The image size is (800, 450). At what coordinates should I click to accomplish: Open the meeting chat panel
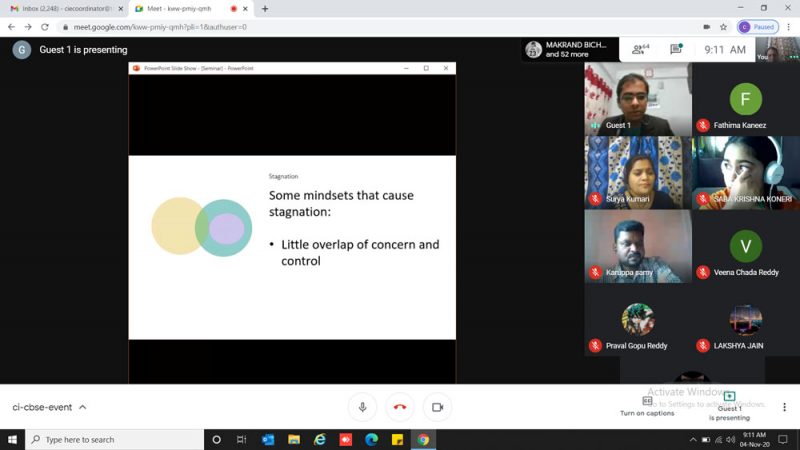[676, 49]
